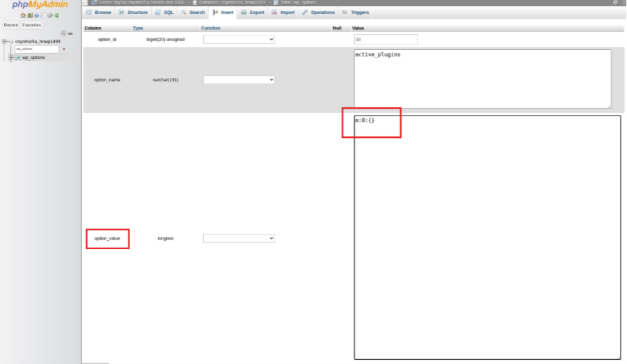Click the Browse tab icon
Image resolution: width=627 pixels, height=364 pixels.
[x=89, y=13]
